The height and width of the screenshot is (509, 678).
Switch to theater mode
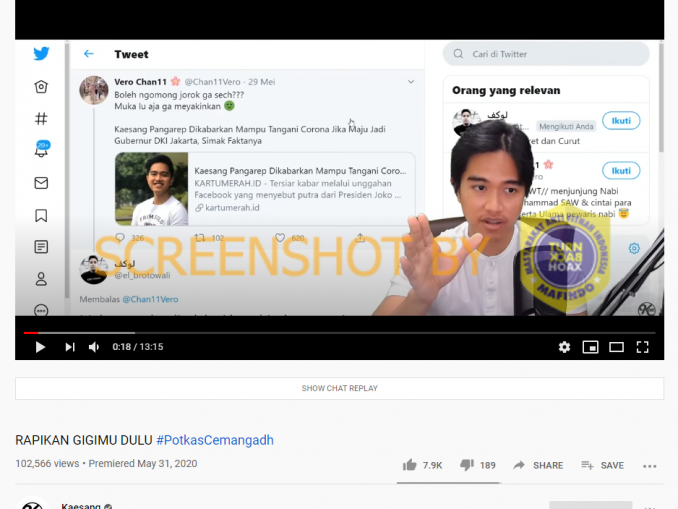pos(616,347)
